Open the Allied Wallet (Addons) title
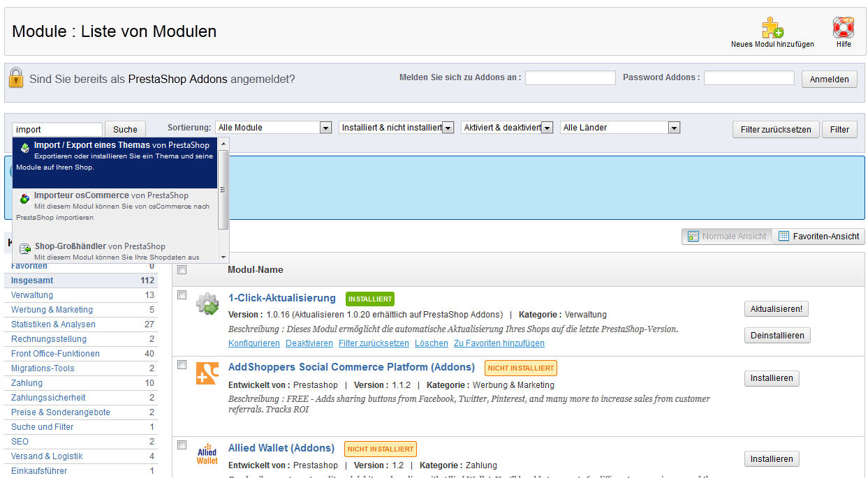Image resolution: width=868 pixels, height=478 pixels. pos(281,448)
